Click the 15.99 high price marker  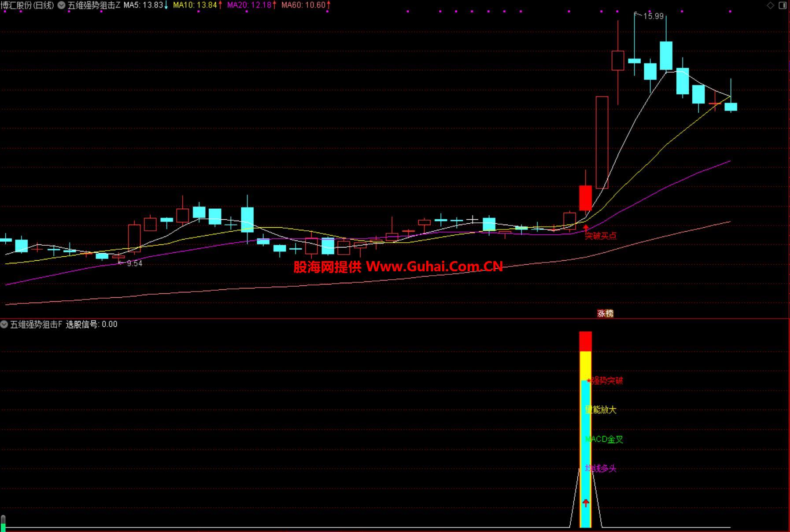(653, 16)
